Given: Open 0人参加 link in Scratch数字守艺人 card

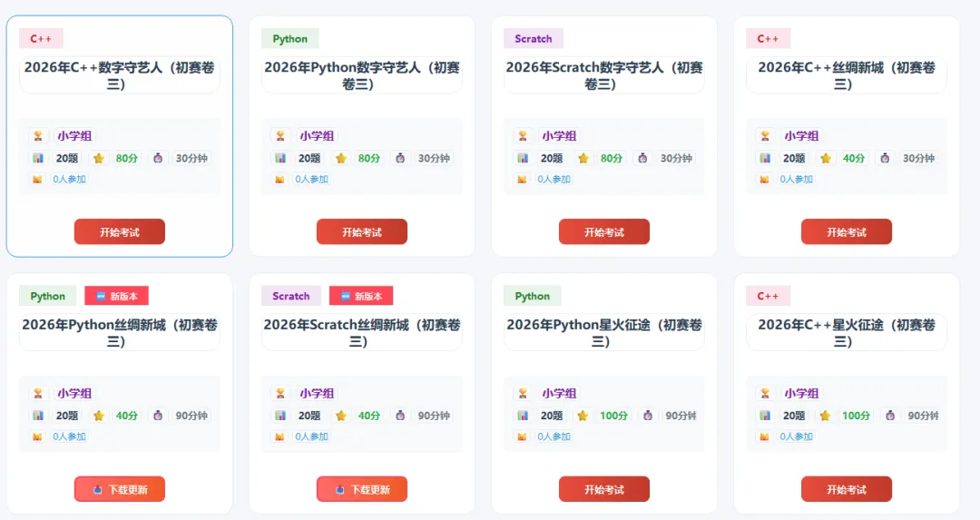Looking at the screenshot, I should pyautogui.click(x=554, y=180).
